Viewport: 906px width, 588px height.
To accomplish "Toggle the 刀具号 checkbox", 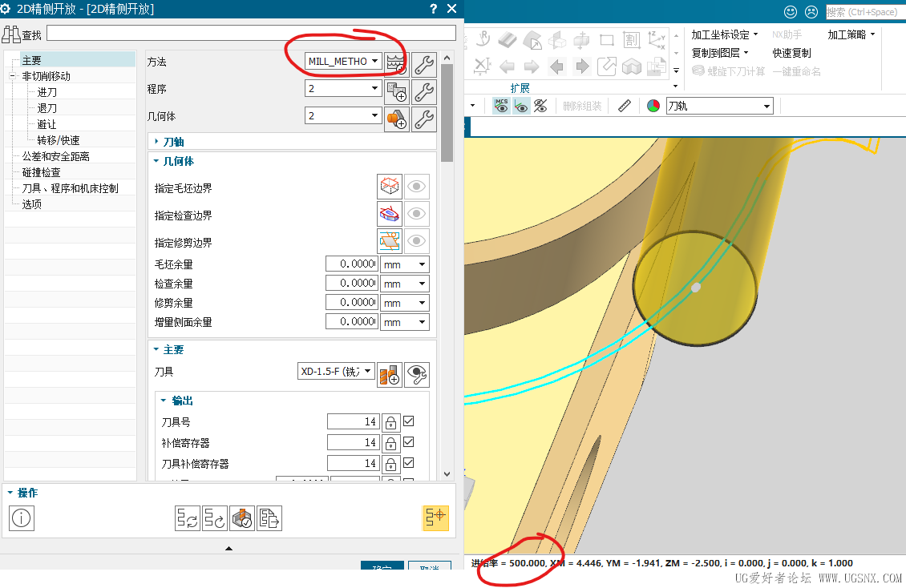I will click(409, 421).
